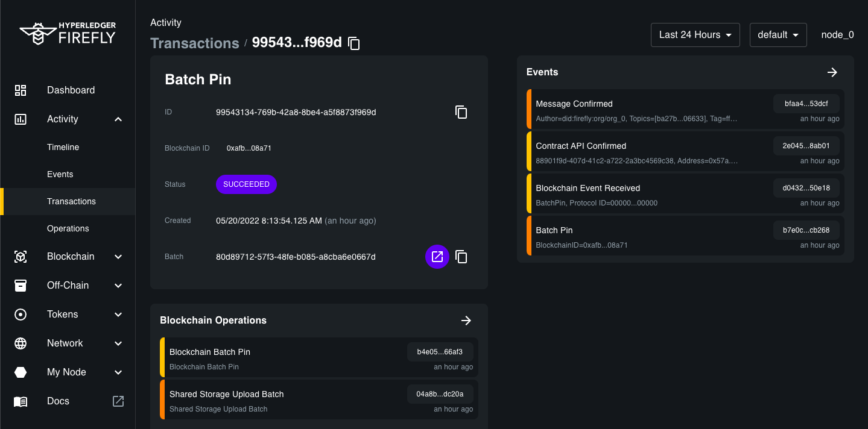This screenshot has height=429, width=868.
Task: Open the Last 24 Hours time dropdown
Action: 695,35
